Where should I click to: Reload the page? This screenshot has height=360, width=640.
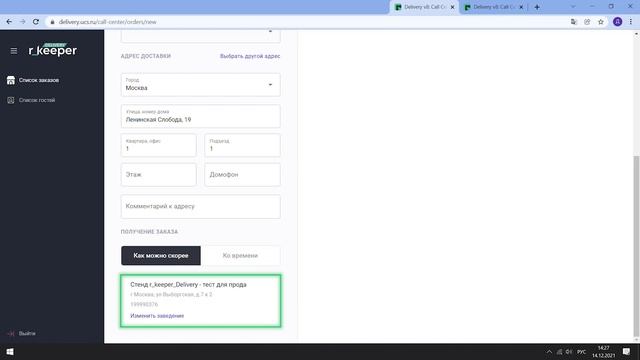click(x=36, y=22)
